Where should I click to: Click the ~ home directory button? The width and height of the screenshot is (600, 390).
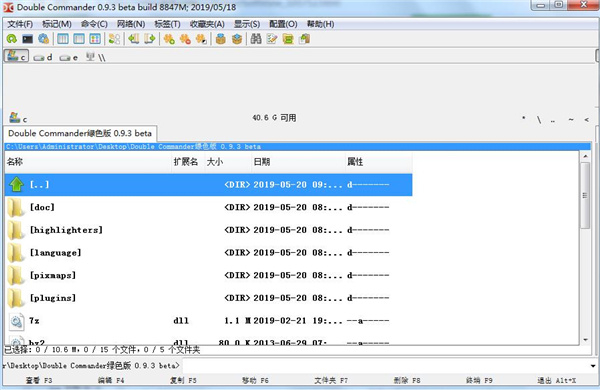(x=571, y=120)
